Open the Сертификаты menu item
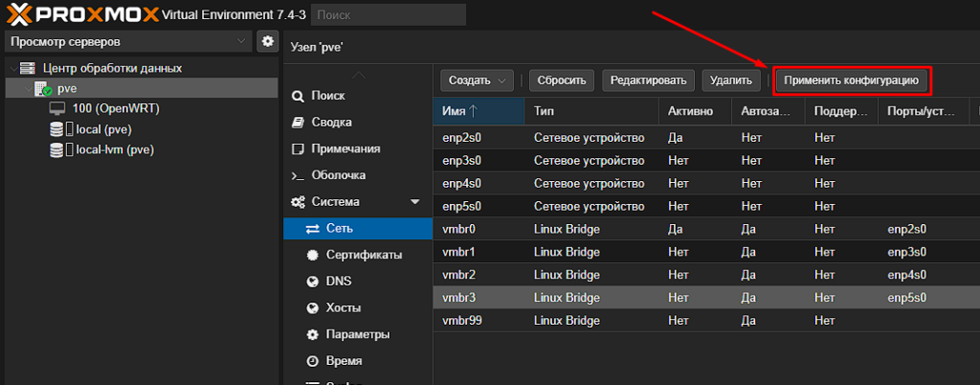 tap(358, 255)
